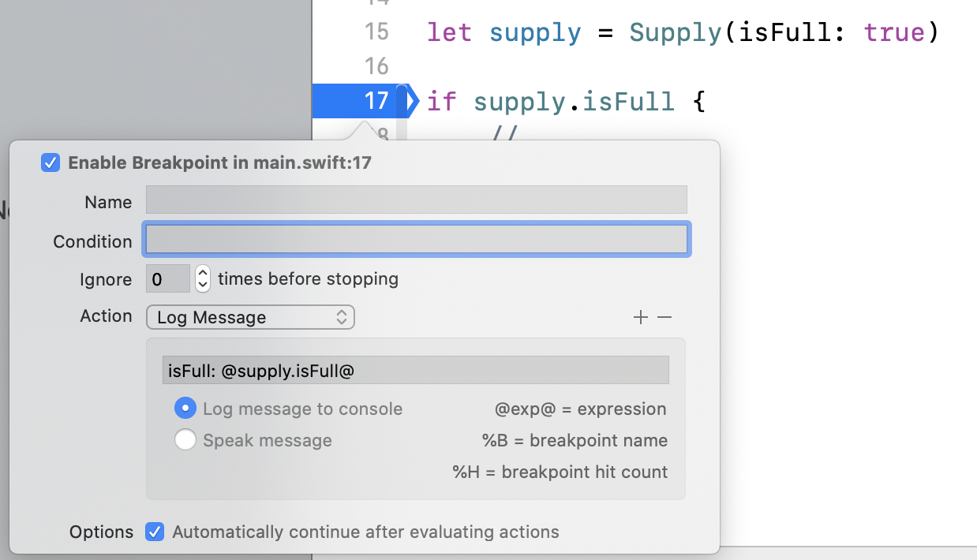This screenshot has width=977, height=560.
Task: Enable Breakpoint in main.swift:17 checkbox
Action: click(51, 162)
